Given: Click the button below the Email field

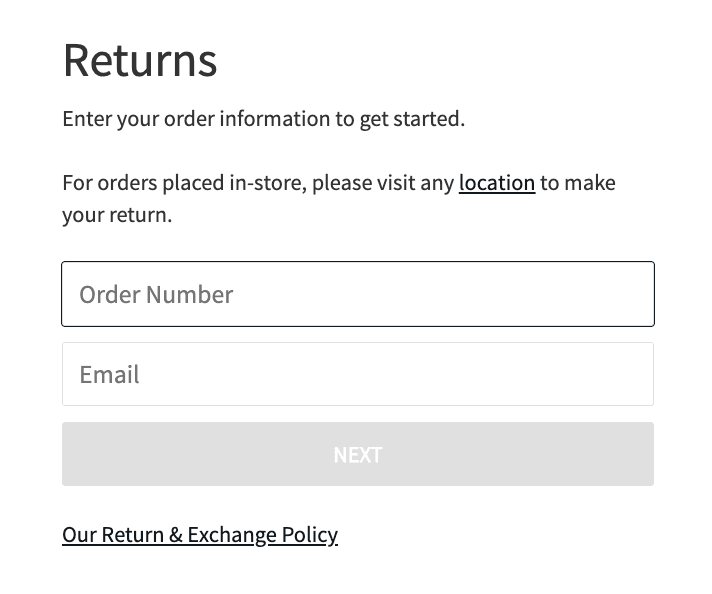Looking at the screenshot, I should pos(357,454).
